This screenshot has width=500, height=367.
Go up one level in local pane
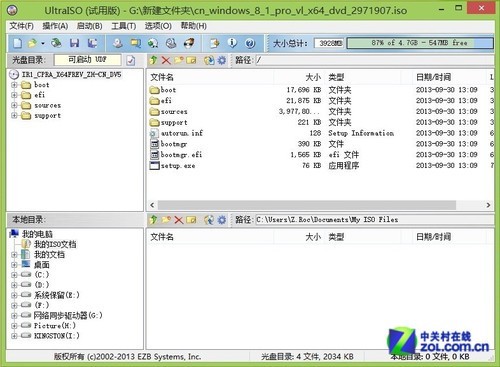point(153,220)
